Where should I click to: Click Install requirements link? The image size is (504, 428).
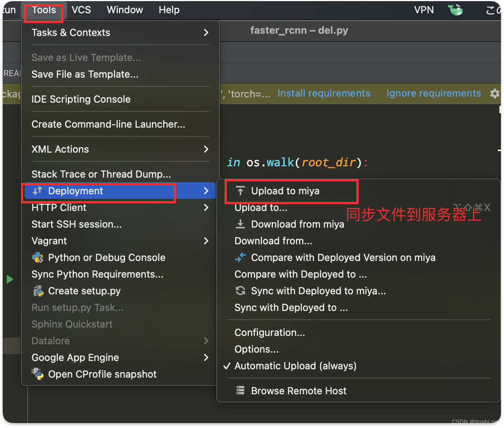324,94
